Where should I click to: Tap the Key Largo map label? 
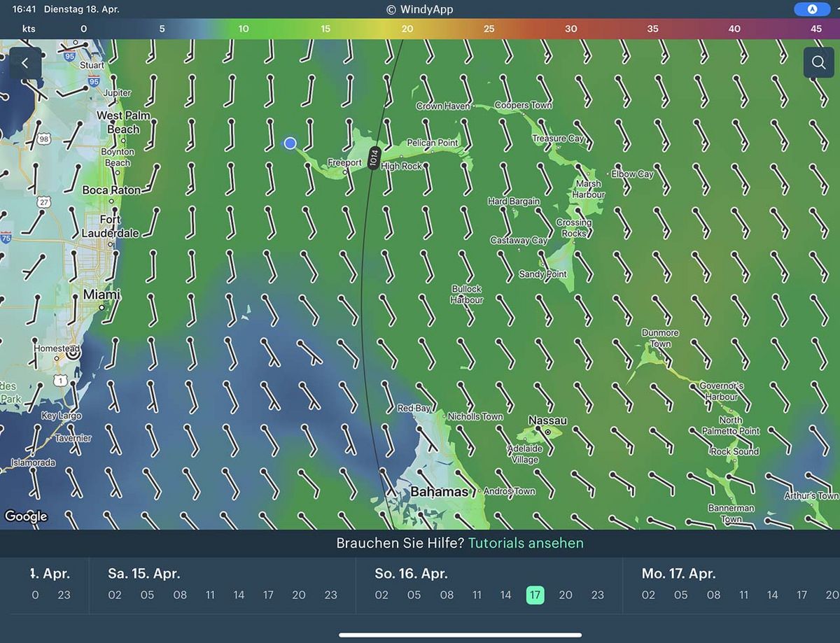point(62,416)
